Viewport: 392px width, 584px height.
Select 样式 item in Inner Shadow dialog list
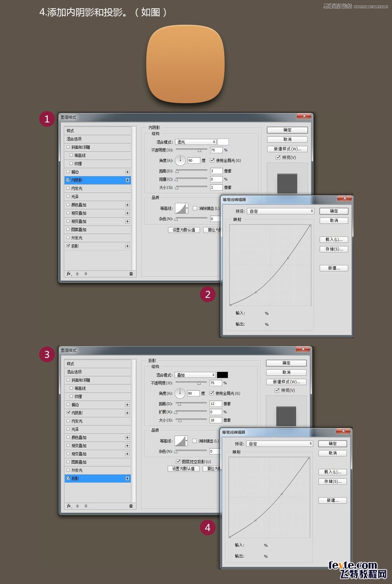click(x=98, y=131)
